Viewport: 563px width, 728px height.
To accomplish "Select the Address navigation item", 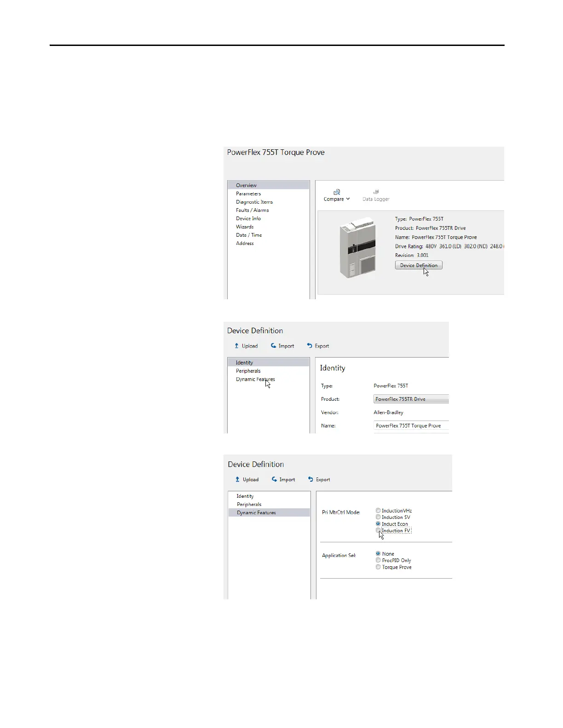I will point(245,243).
